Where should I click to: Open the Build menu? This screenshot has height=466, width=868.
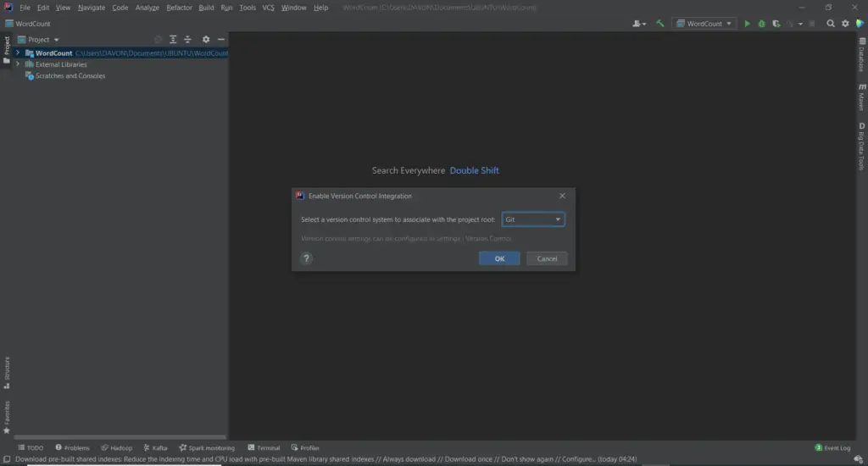[206, 8]
